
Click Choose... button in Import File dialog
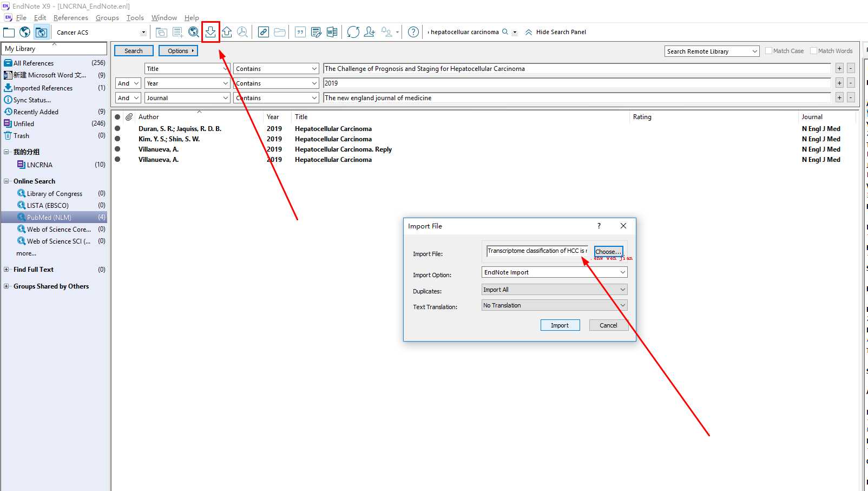(608, 252)
